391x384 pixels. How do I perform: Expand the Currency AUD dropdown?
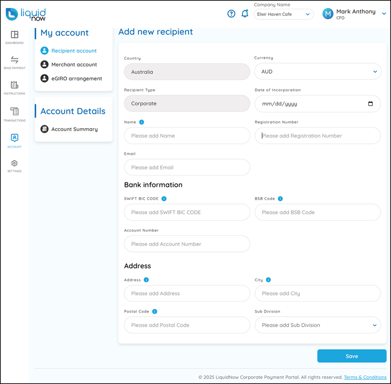tap(318, 72)
